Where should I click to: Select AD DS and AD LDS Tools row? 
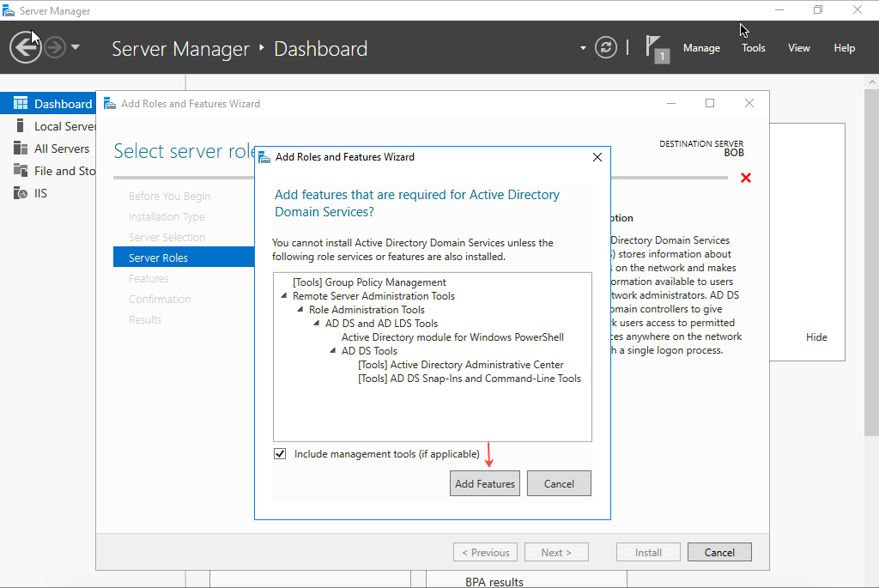click(x=381, y=324)
